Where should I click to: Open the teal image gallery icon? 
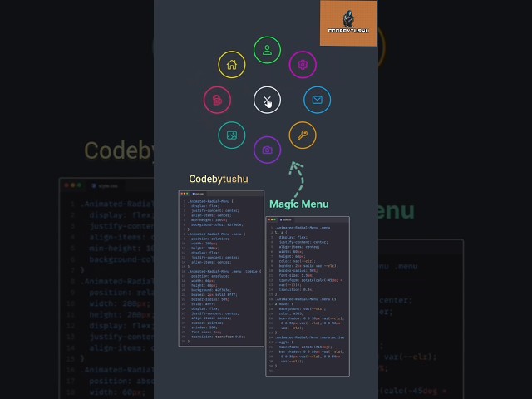[x=232, y=135]
